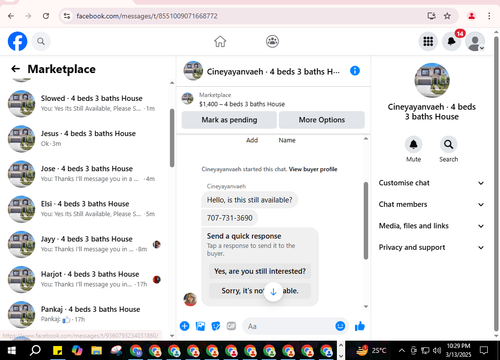
Task: Click the 707-731-3690 message bubble
Action: [x=230, y=218]
